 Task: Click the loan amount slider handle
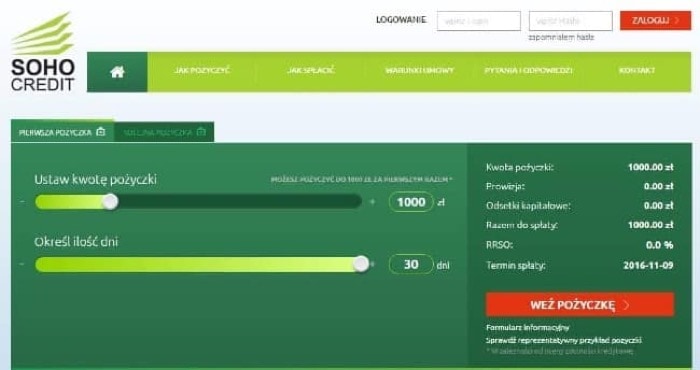pos(110,202)
